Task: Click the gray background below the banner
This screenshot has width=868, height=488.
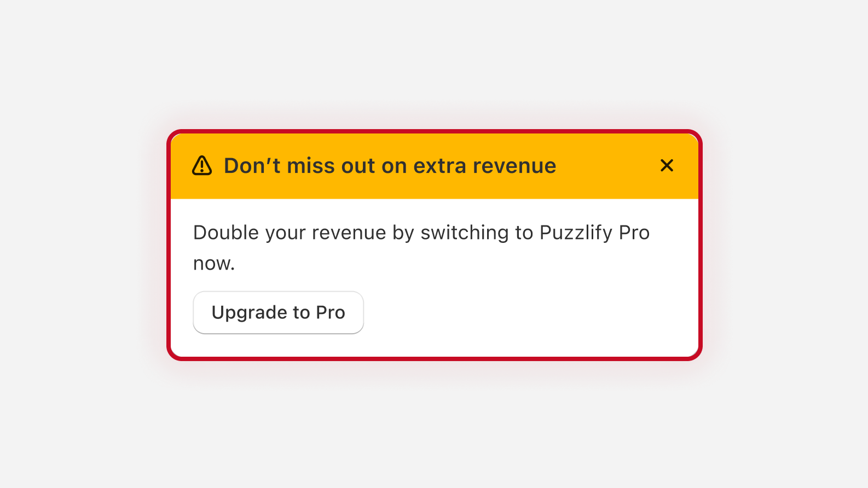Action: coord(434,427)
